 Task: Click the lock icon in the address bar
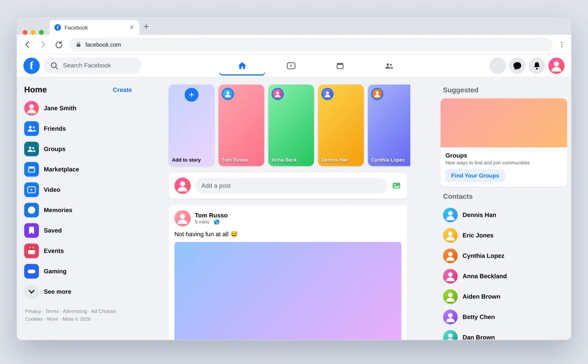(78, 45)
